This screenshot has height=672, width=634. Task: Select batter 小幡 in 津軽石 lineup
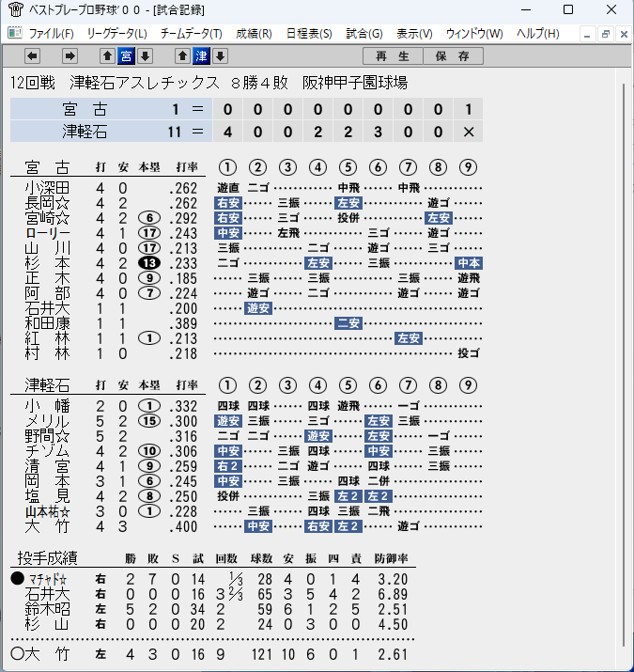point(48,406)
